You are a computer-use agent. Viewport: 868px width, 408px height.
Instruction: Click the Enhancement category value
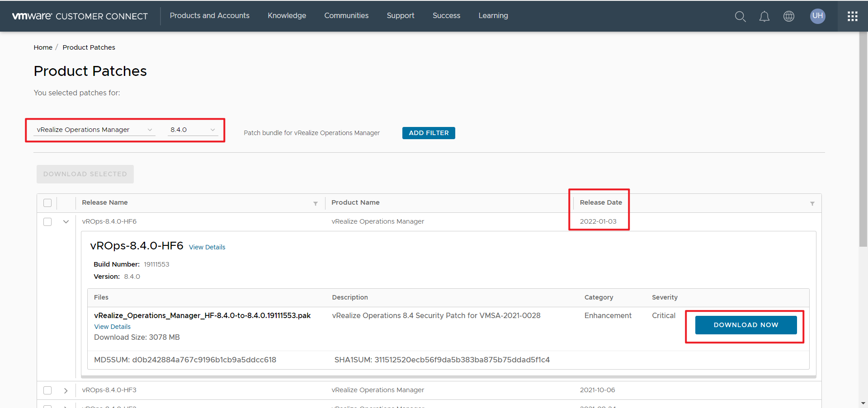coord(608,315)
